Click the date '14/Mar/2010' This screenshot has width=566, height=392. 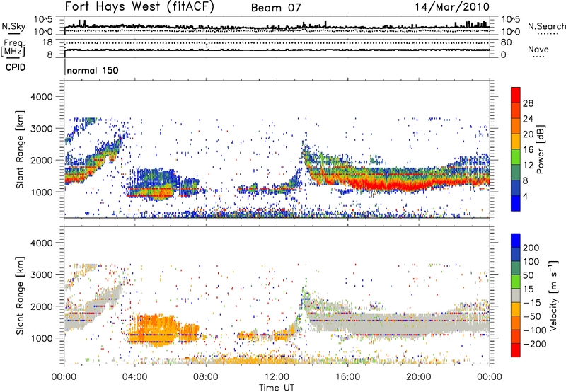click(452, 7)
